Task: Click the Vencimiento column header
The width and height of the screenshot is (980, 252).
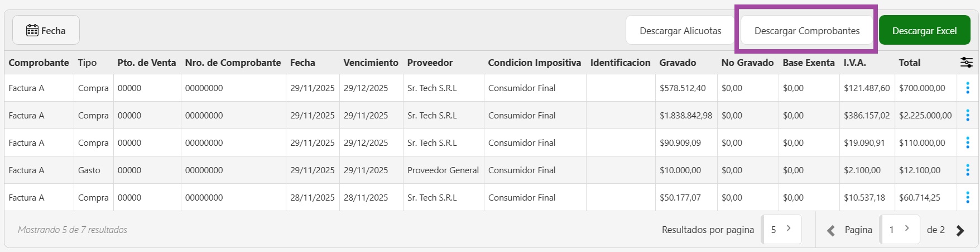Action: [371, 63]
